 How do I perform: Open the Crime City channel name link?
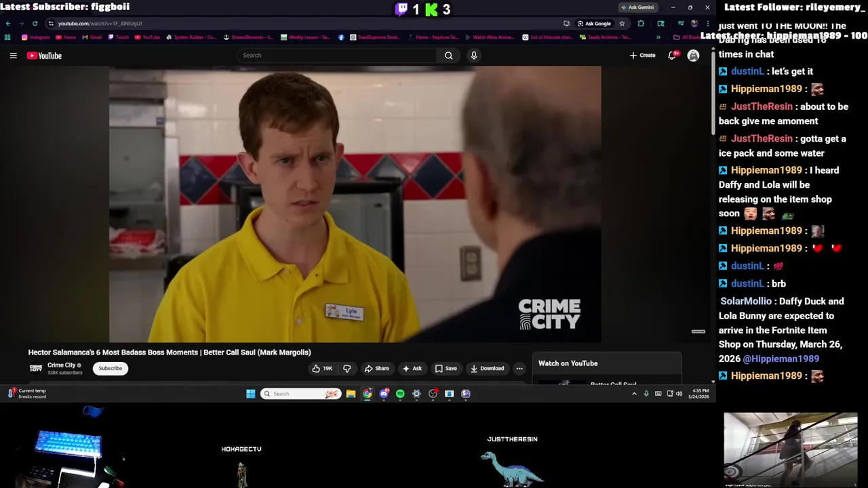tap(62, 365)
